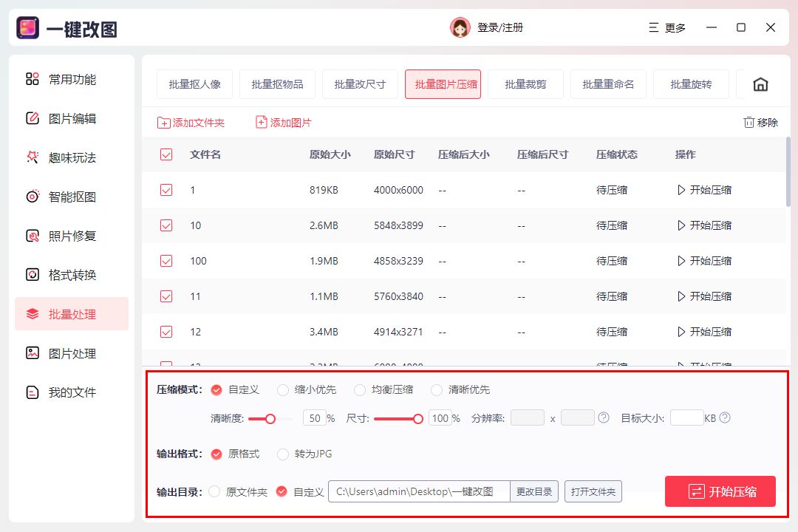Open 图片处理 in the sidebar
The width and height of the screenshot is (798, 532).
tap(71, 352)
